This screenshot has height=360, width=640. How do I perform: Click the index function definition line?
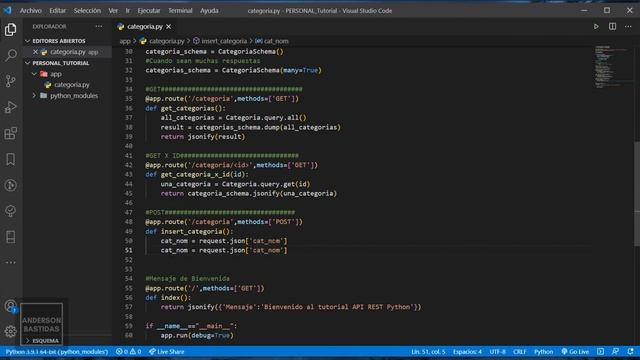click(x=168, y=298)
